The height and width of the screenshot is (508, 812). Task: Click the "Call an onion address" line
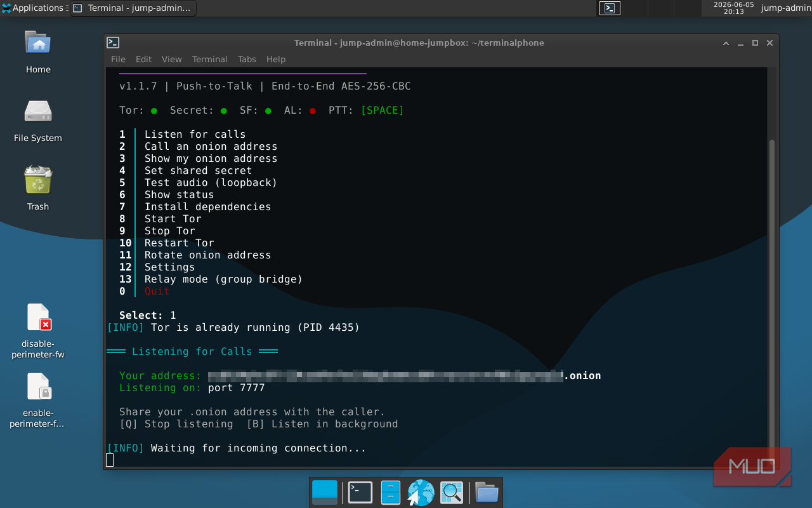211,146
